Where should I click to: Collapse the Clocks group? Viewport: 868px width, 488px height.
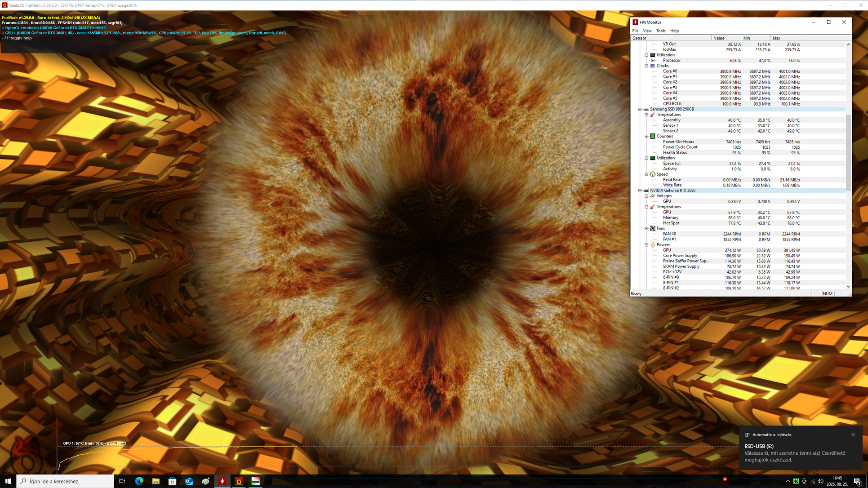tap(646, 66)
